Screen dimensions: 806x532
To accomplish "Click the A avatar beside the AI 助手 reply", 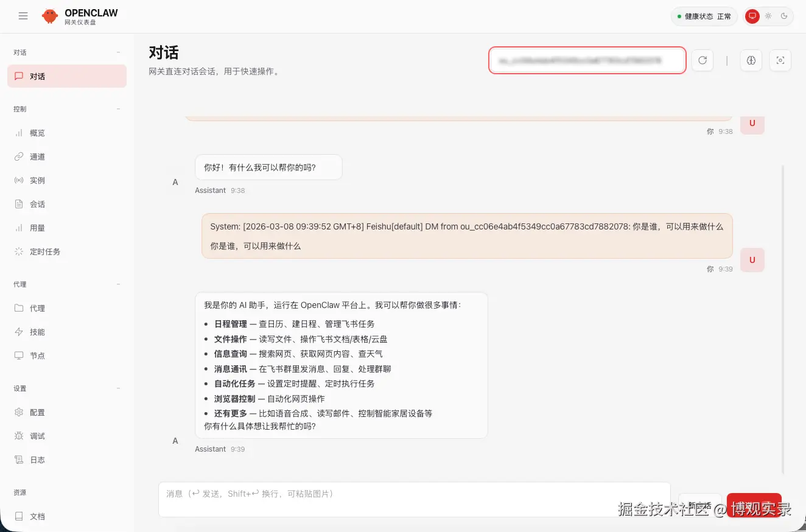I will (x=175, y=441).
